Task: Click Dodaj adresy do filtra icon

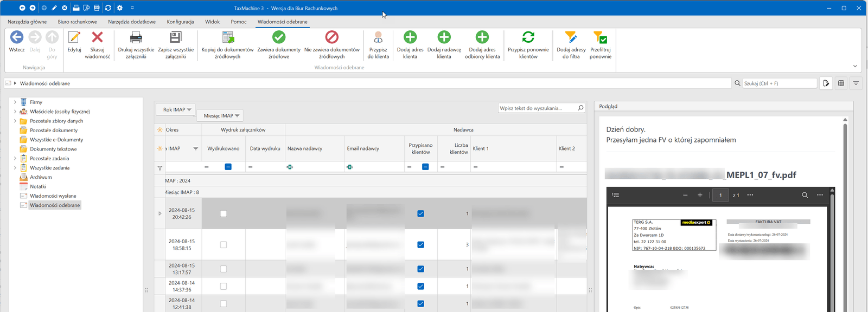Action: [x=571, y=37]
